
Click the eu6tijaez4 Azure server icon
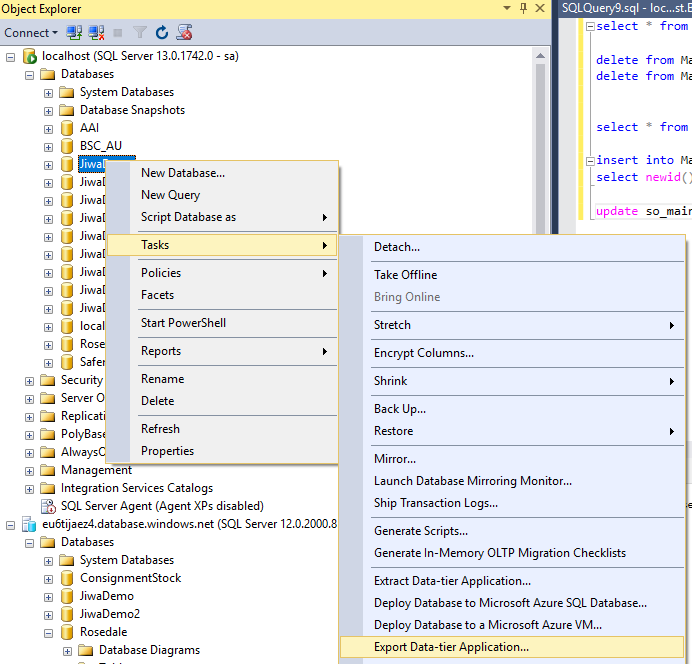pyautogui.click(x=29, y=524)
